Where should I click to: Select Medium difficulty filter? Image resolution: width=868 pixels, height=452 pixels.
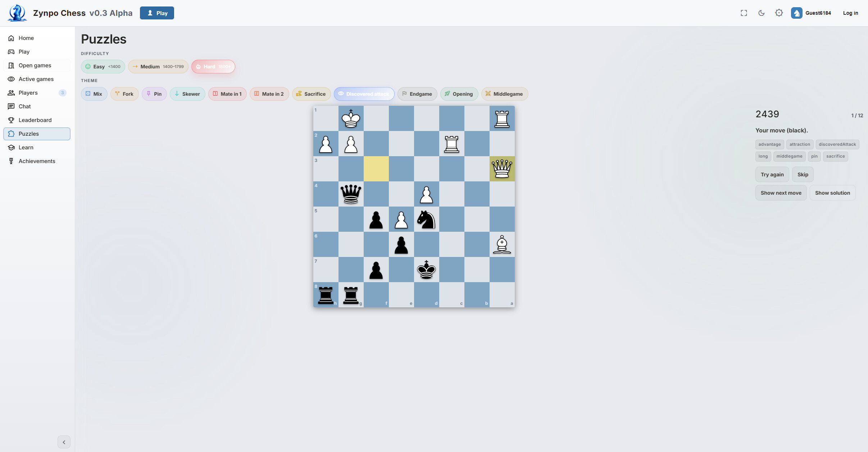click(158, 67)
